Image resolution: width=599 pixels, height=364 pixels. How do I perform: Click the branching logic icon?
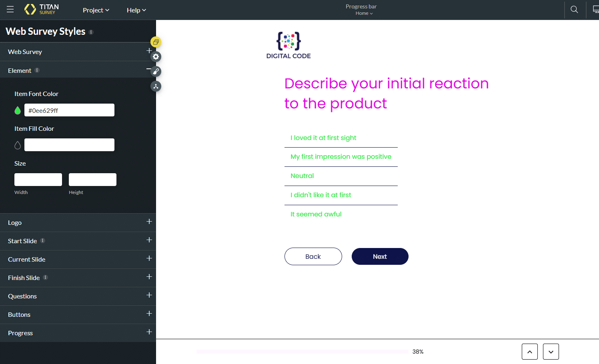(x=156, y=86)
